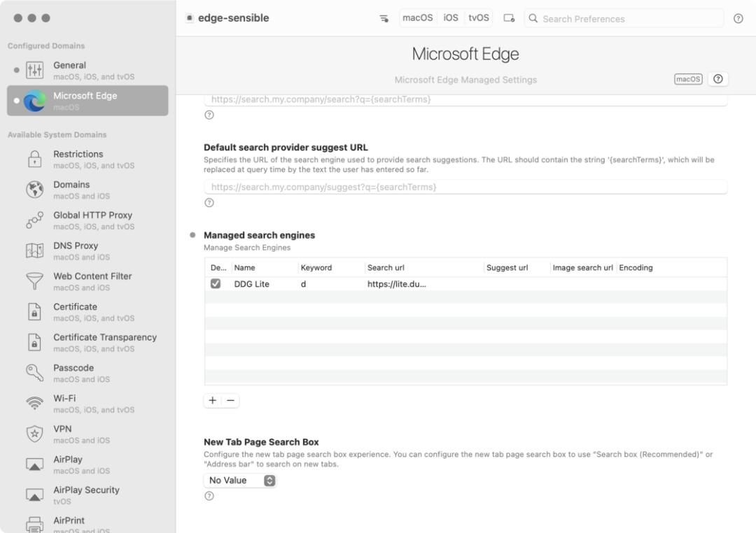Show help for the search URL field
Viewport: 756px width, 533px height.
click(209, 115)
